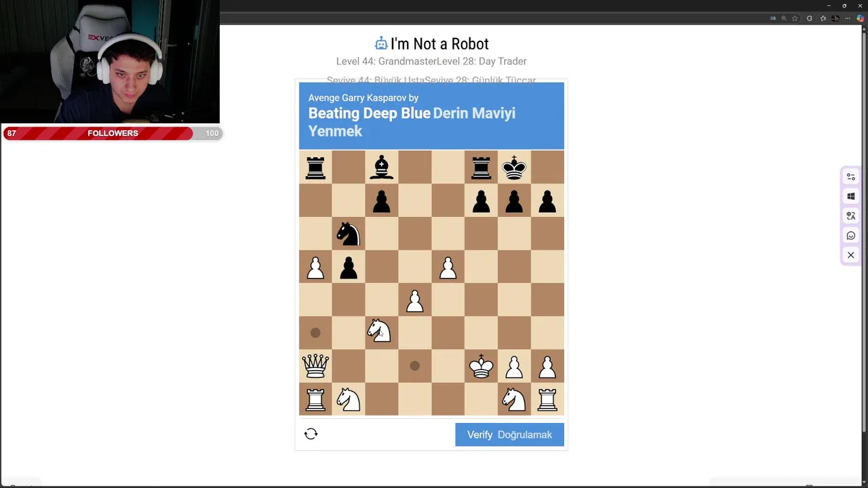Click the Level 44: Grandmaster text
Screen dimensions: 868x488
click(x=387, y=61)
